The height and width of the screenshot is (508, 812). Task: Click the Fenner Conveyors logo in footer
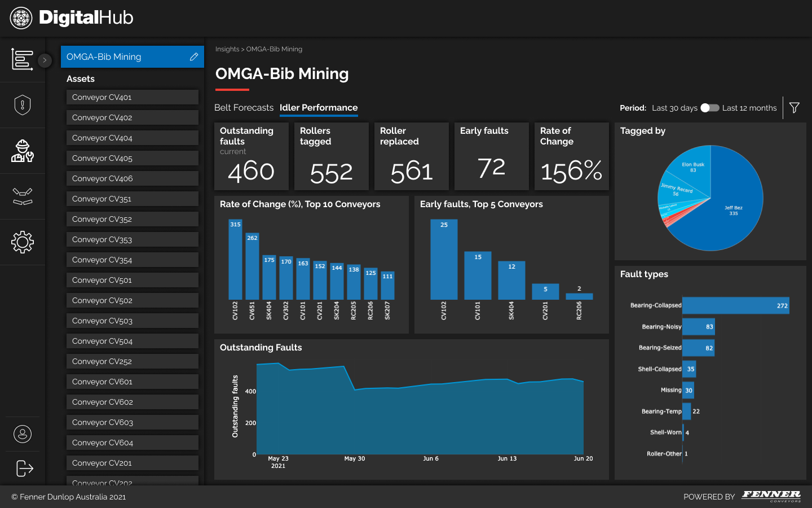pos(771,496)
